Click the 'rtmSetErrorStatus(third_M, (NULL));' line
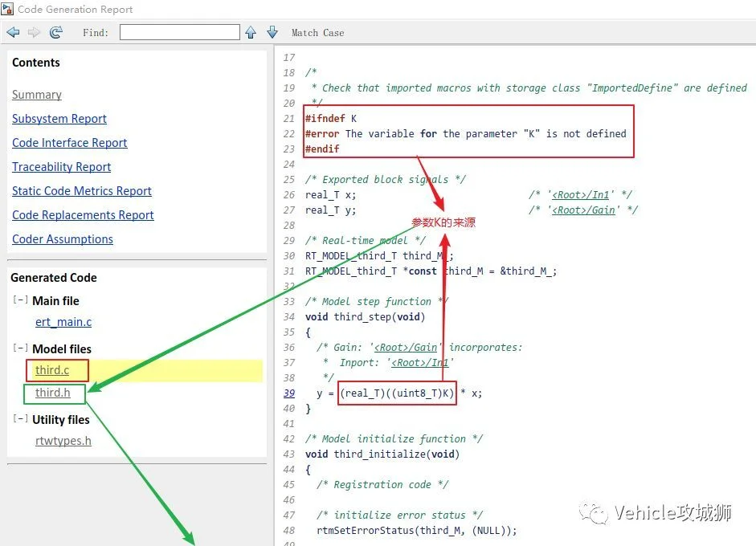Viewport: 756px width, 546px height. pos(417,531)
